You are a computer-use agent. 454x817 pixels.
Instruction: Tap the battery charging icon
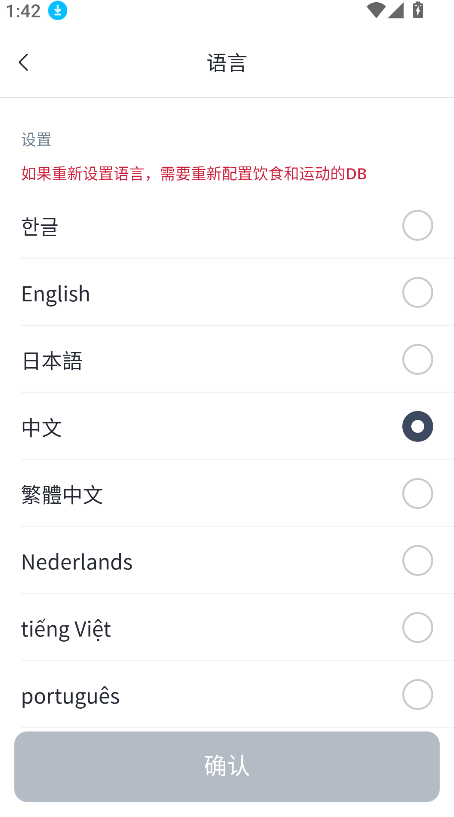[418, 10]
